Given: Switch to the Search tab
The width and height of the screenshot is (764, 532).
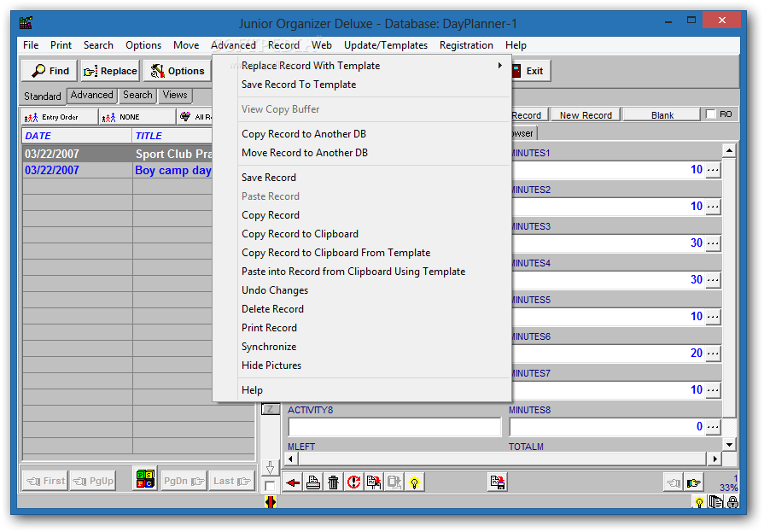Looking at the screenshot, I should point(137,95).
